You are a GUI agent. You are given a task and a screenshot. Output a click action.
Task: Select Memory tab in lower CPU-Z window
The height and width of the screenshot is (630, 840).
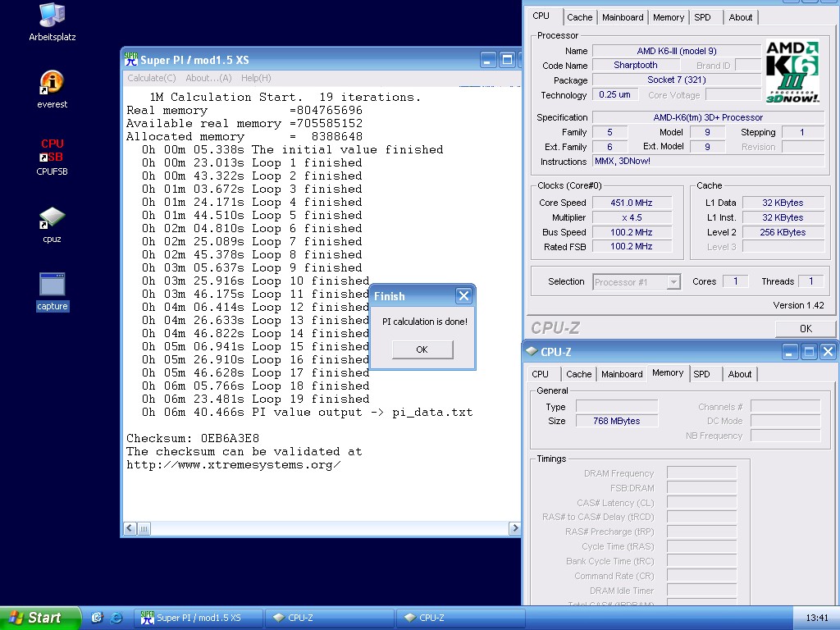[x=668, y=373]
